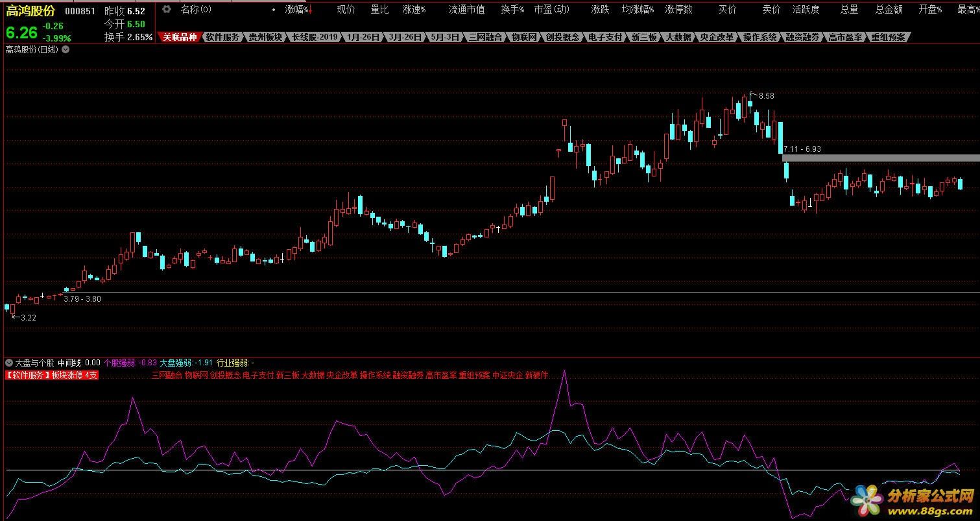Screen dimensions: 980x521
Task: Sort by the 涨停数 column header
Action: point(678,9)
